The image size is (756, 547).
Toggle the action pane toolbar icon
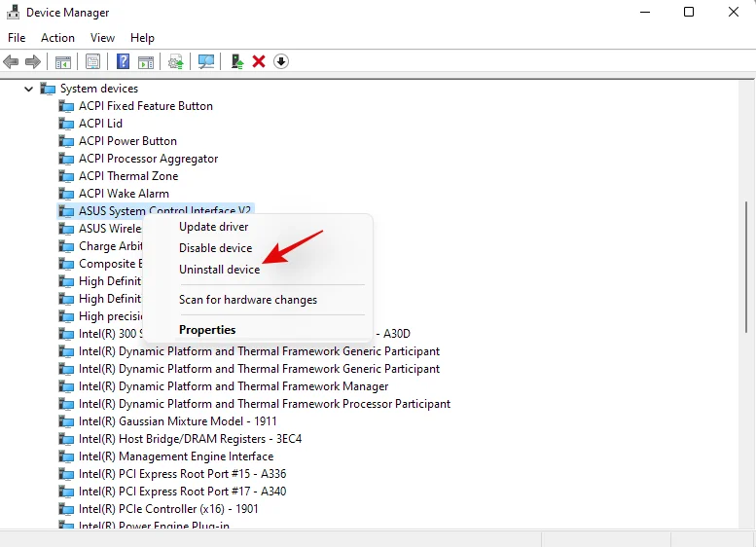point(146,61)
